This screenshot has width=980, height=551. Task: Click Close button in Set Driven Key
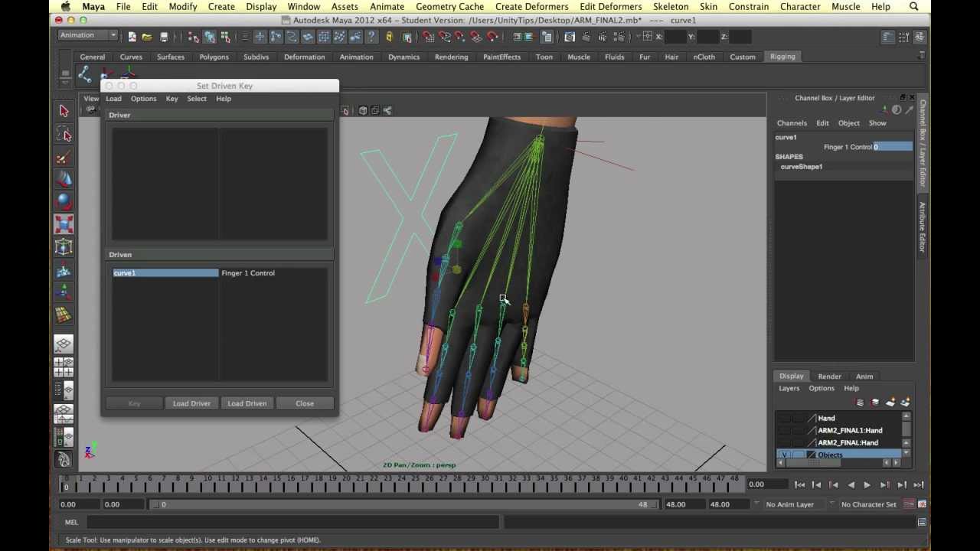(x=305, y=403)
